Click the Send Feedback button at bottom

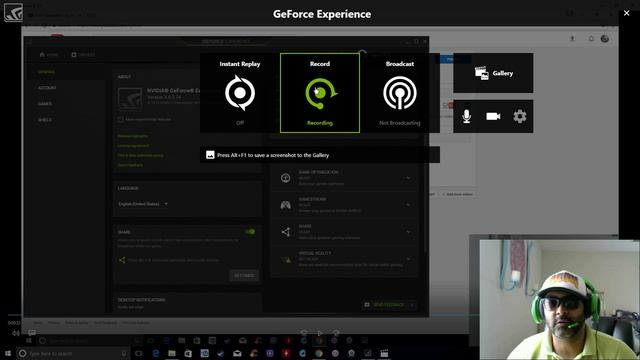388,304
